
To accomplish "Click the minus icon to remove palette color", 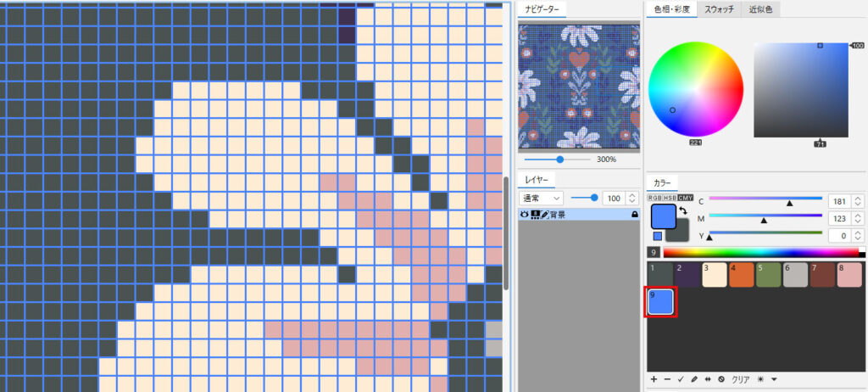I will [667, 379].
